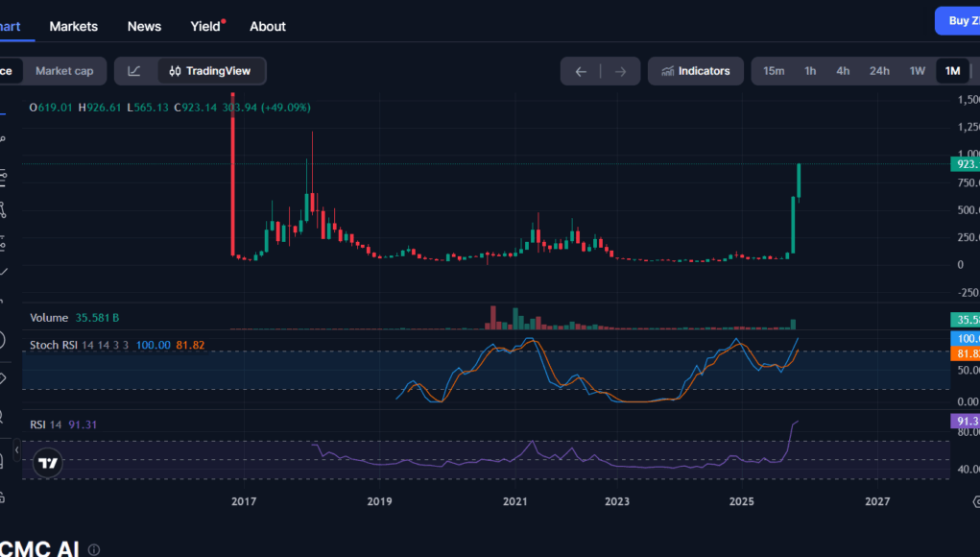Screen dimensions: 980x557
Task: Open the Yield tab
Action: pyautogui.click(x=205, y=26)
